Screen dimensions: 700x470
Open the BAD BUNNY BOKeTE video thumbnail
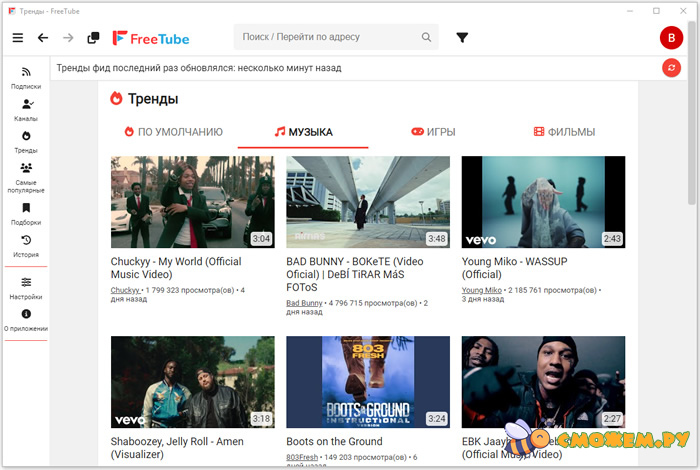[x=368, y=202]
